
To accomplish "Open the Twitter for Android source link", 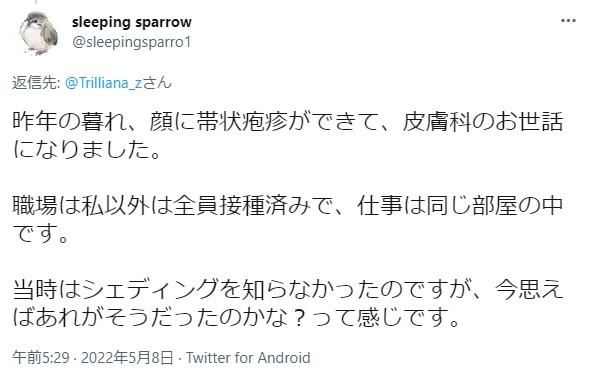I will click(x=248, y=357).
